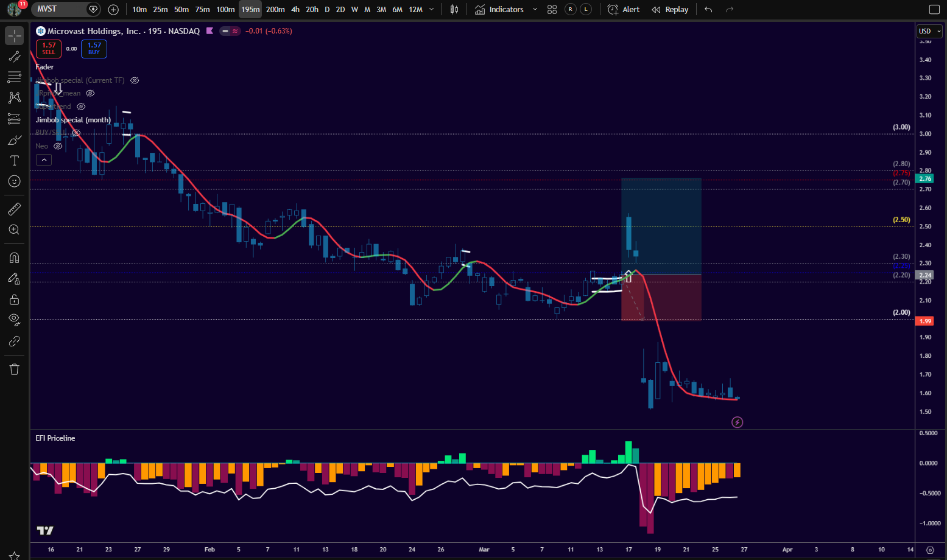Click the undo arrow
This screenshot has height=560, width=947.
pyautogui.click(x=708, y=9)
